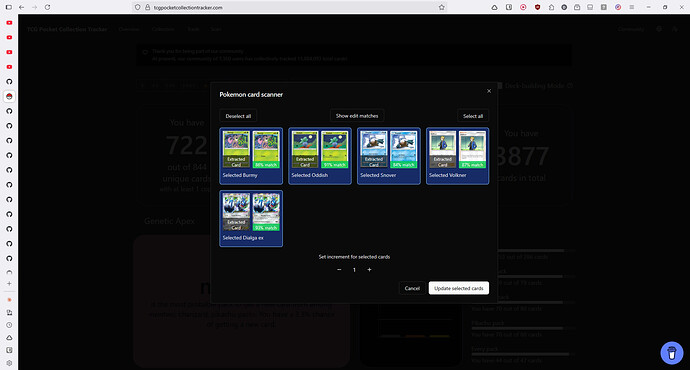Screen dimensions: 690x370
Task: Open the browser hamburger menu
Action: pos(631,7)
